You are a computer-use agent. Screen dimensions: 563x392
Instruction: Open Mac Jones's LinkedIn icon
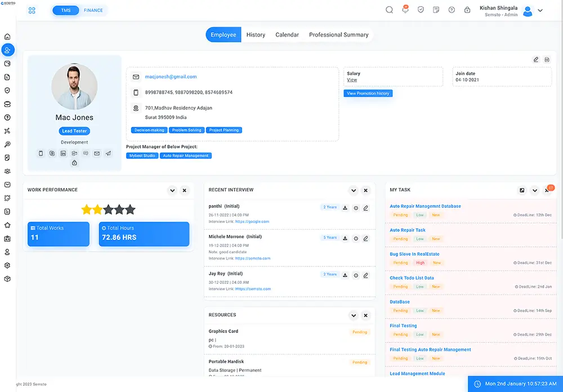[x=63, y=153]
